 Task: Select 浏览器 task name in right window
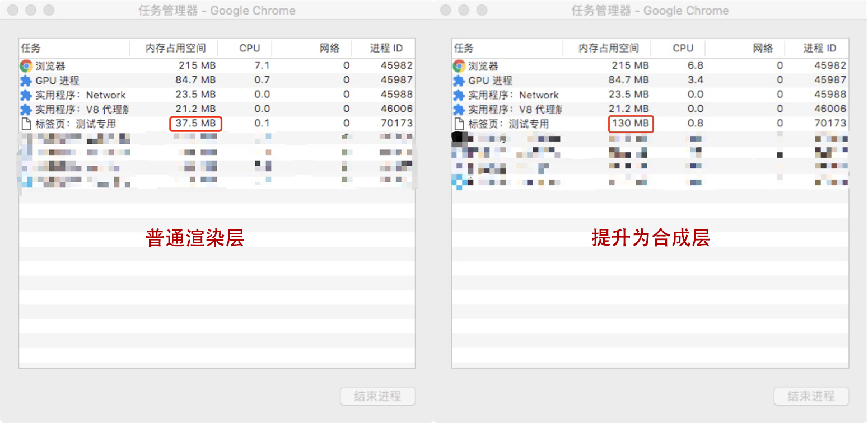click(x=483, y=66)
